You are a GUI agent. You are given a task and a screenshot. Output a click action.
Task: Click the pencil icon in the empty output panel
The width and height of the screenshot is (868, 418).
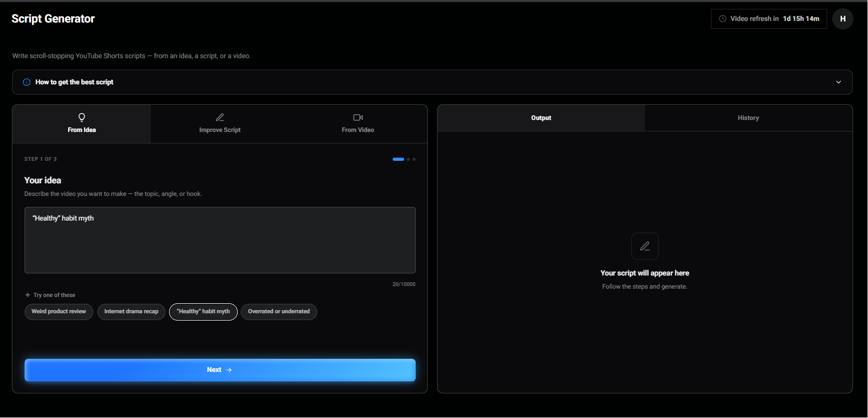pos(645,246)
